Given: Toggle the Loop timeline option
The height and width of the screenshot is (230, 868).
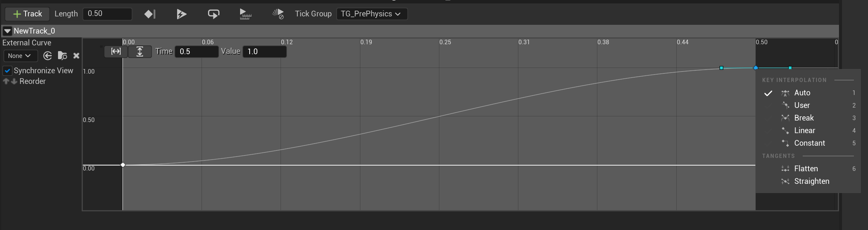Looking at the screenshot, I should (213, 14).
